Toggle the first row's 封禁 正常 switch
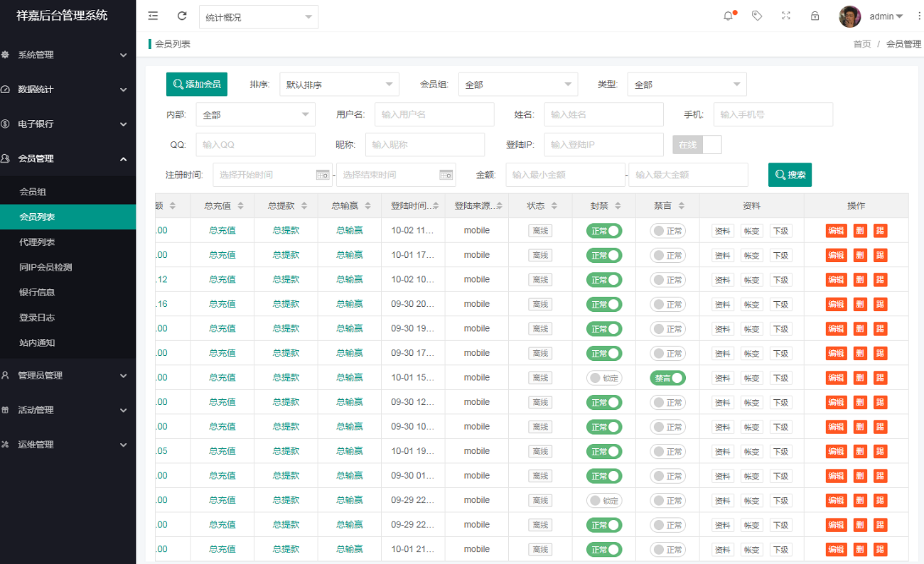Screen dimensions: 924x564 click(x=603, y=231)
